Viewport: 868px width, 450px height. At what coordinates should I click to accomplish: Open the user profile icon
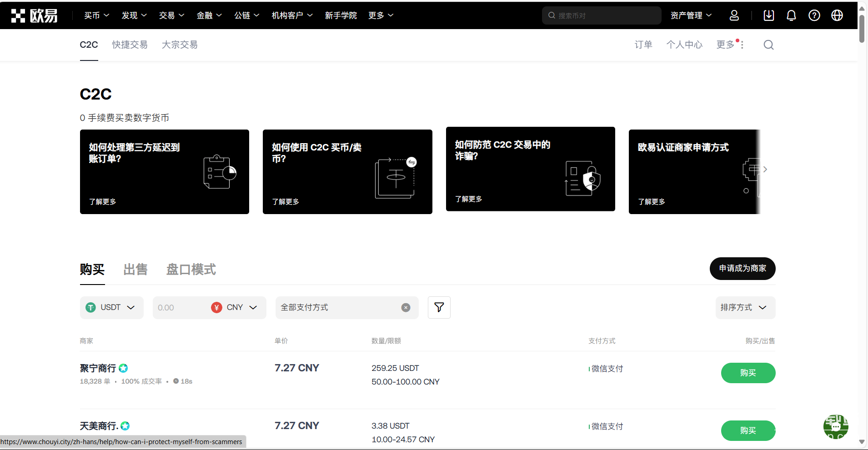[x=734, y=15]
